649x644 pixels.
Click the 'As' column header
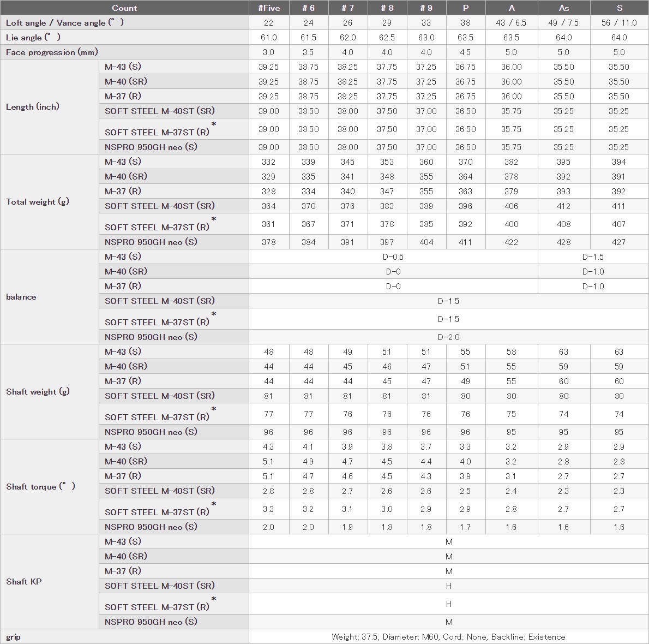[564, 8]
